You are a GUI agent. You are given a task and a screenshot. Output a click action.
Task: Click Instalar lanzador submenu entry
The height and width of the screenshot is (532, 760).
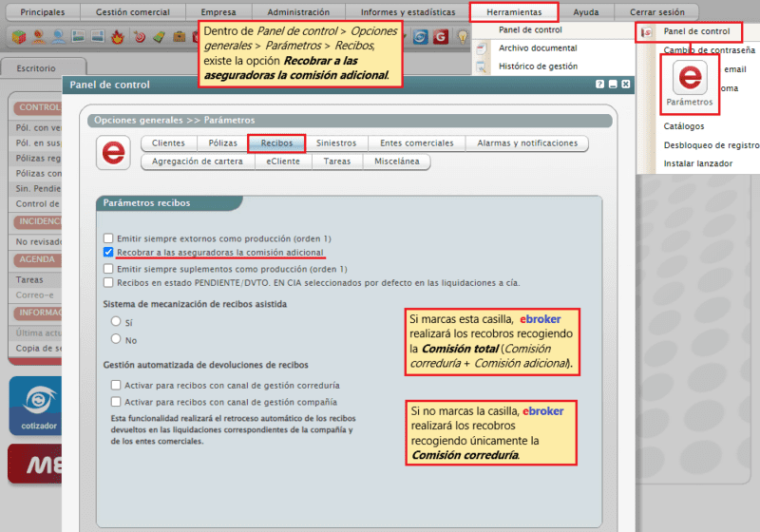pyautogui.click(x=698, y=163)
